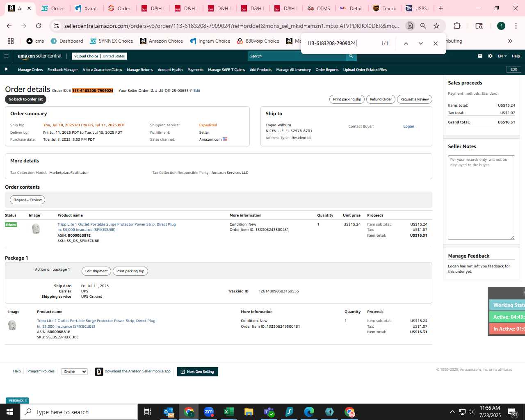Viewport: 525px width, 420px height.
Task: Click top Print packing slip button
Action: coord(347,99)
